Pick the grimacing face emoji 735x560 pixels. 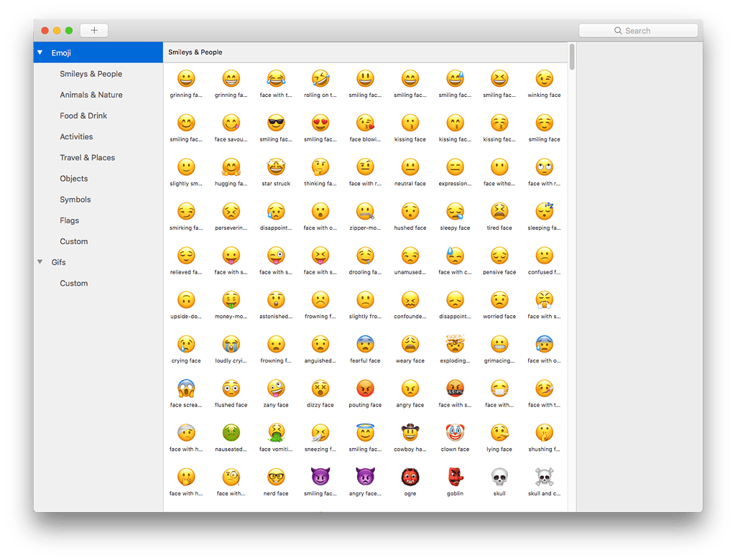(499, 344)
